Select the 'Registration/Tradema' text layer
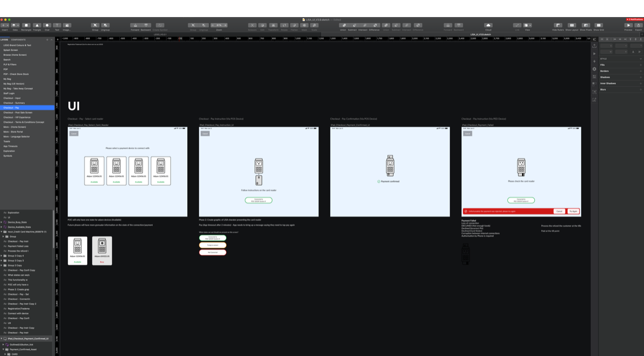The height and width of the screenshot is (356, 644). click(18, 309)
